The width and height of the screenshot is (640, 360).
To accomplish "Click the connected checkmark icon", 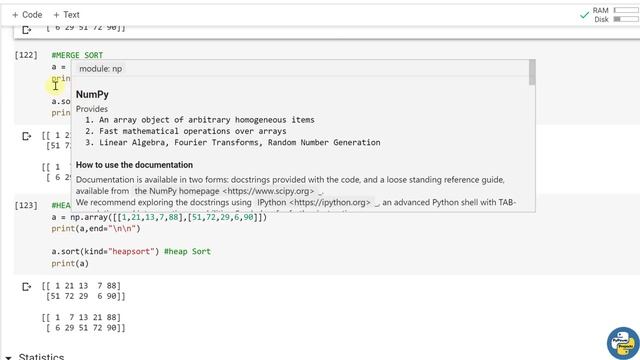I will click(584, 15).
